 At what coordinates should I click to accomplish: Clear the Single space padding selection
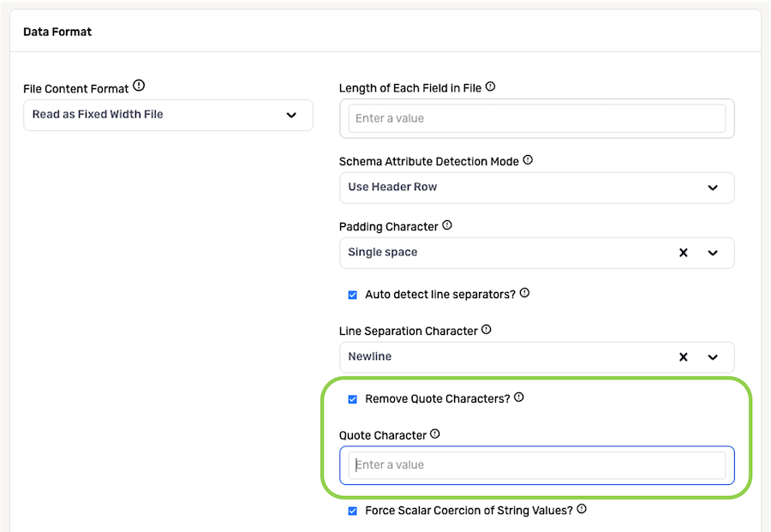click(x=683, y=253)
